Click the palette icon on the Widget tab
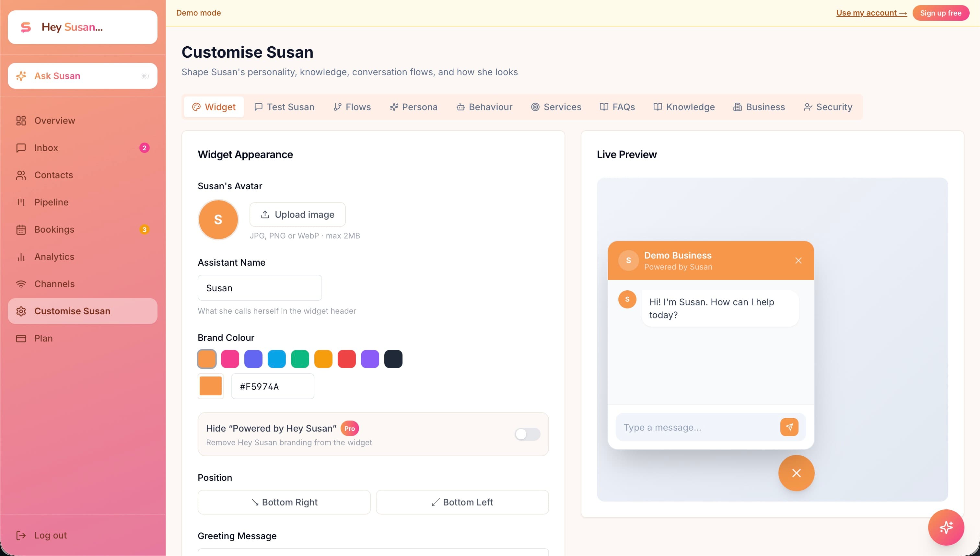Viewport: 980px width, 556px height. click(196, 107)
